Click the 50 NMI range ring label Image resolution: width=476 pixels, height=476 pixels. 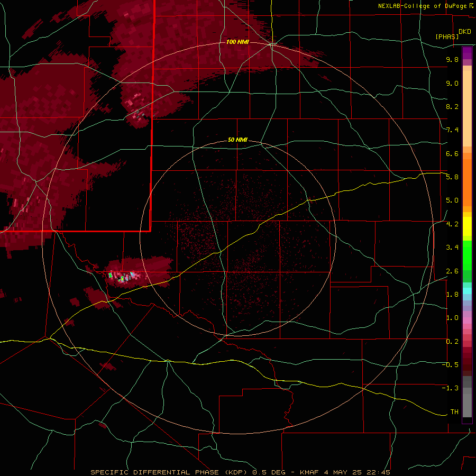[237, 140]
